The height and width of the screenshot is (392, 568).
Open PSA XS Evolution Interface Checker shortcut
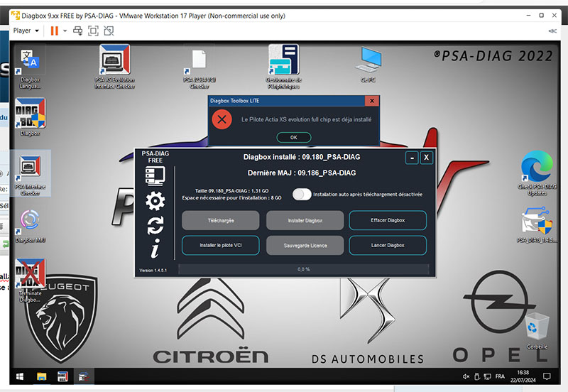[114, 67]
